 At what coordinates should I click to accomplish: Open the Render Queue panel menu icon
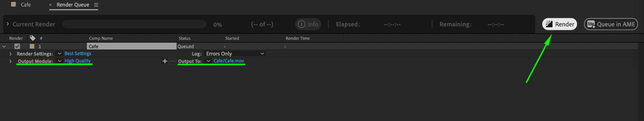click(x=96, y=5)
